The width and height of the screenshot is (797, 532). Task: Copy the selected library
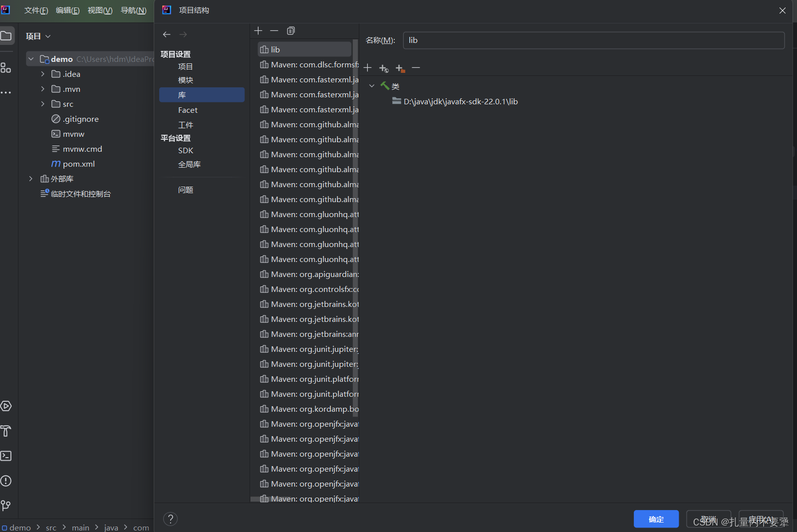291,31
